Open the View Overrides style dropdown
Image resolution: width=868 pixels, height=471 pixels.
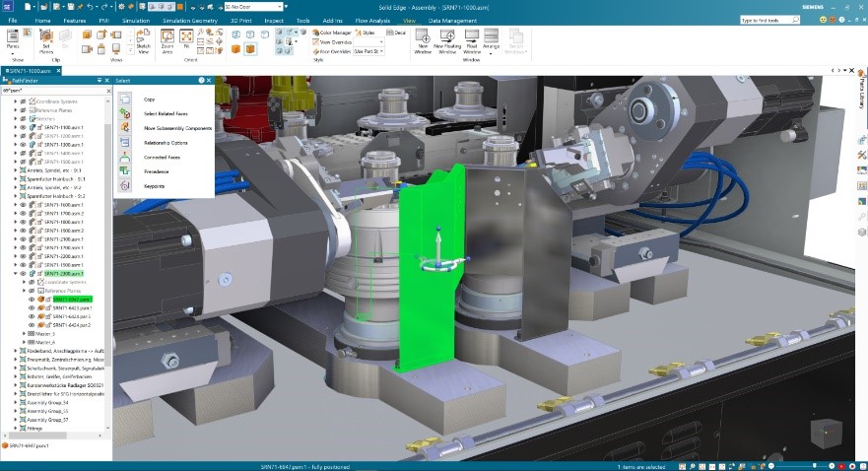(382, 42)
